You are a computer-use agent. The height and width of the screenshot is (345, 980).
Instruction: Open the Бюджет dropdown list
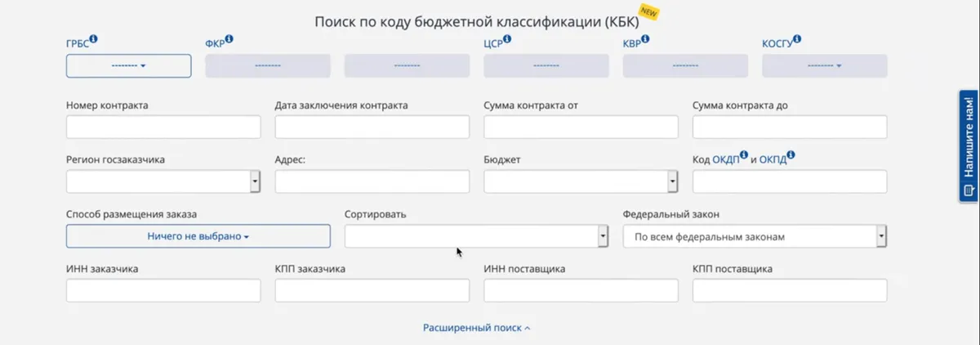(672, 181)
